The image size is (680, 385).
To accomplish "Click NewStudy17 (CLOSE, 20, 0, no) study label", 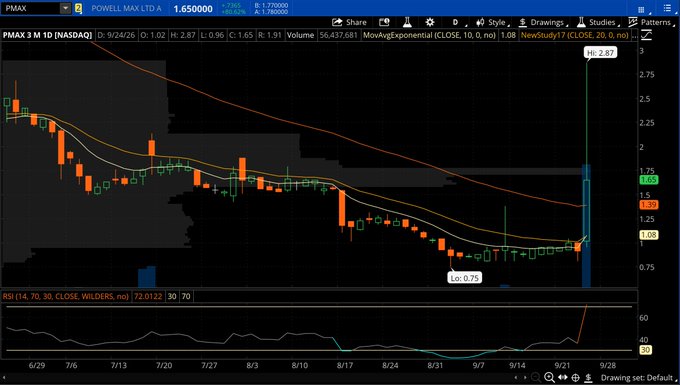I will tap(575, 35).
